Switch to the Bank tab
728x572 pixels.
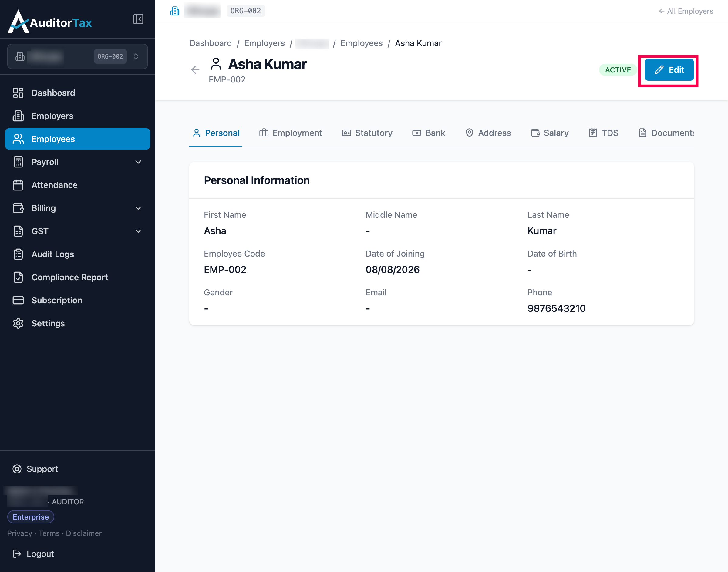(429, 133)
